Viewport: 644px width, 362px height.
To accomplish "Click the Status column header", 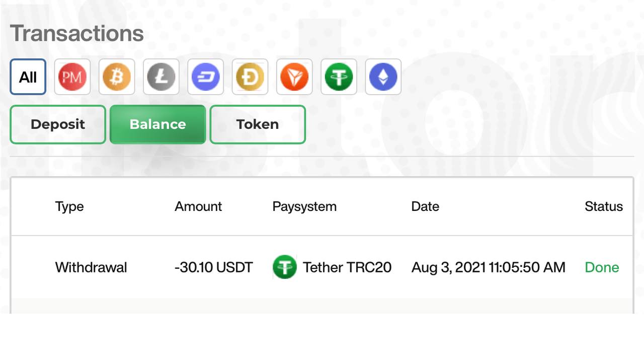I will click(604, 206).
